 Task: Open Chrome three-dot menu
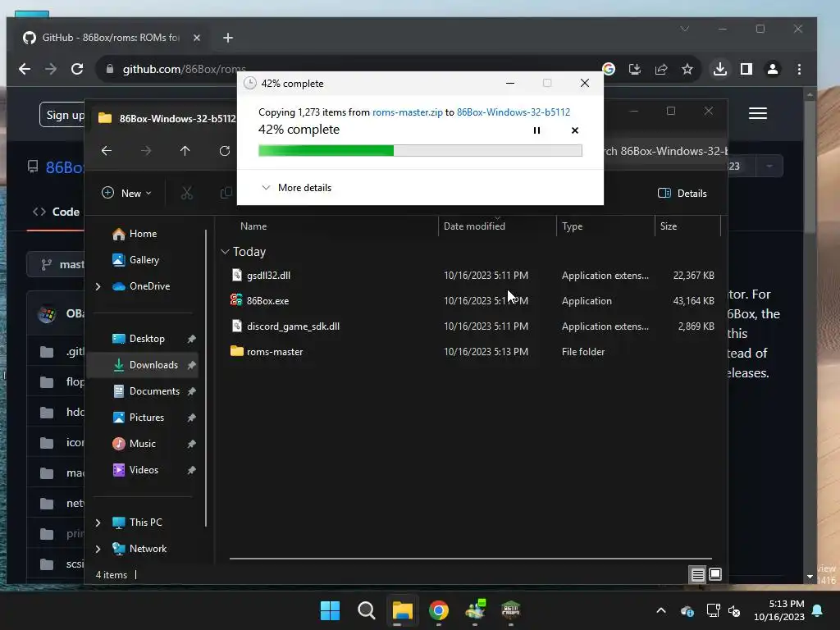pyautogui.click(x=799, y=69)
